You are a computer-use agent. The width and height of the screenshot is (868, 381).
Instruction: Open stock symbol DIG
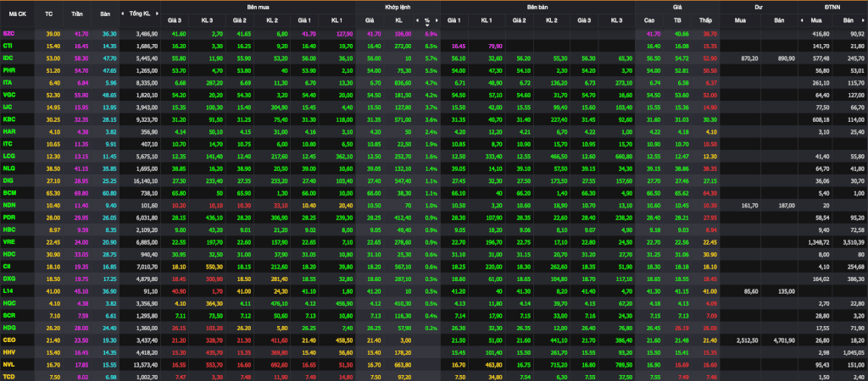click(x=8, y=180)
